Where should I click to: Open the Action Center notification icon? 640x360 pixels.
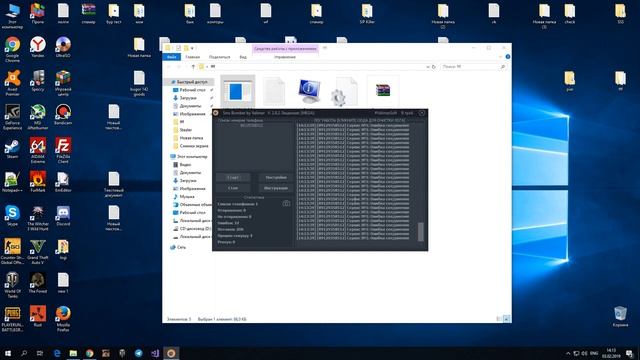[630, 353]
